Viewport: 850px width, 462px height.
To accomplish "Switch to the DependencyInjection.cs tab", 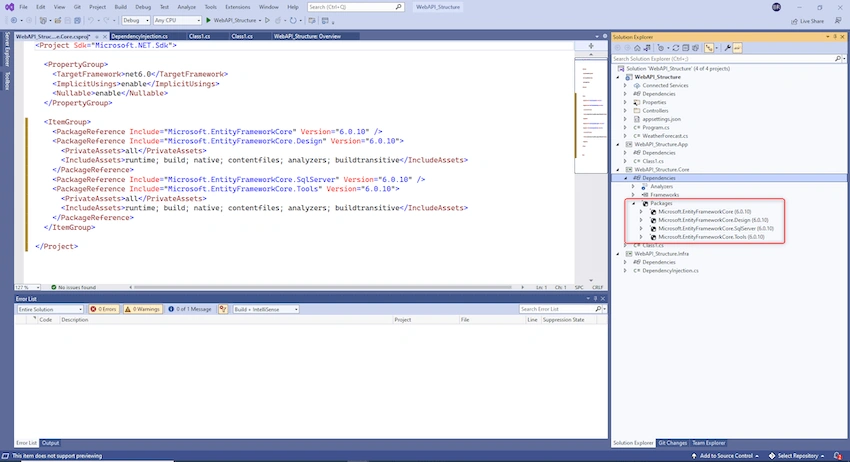I will (139, 36).
